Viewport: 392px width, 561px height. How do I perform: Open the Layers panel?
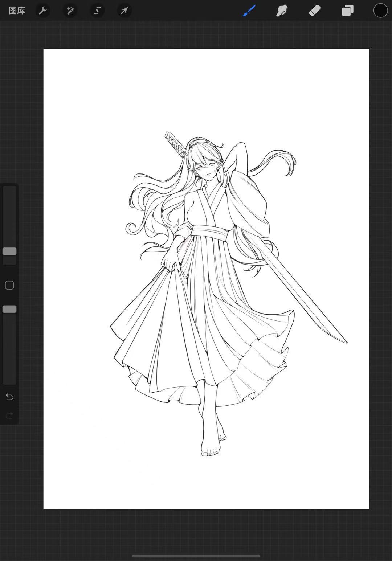(348, 11)
